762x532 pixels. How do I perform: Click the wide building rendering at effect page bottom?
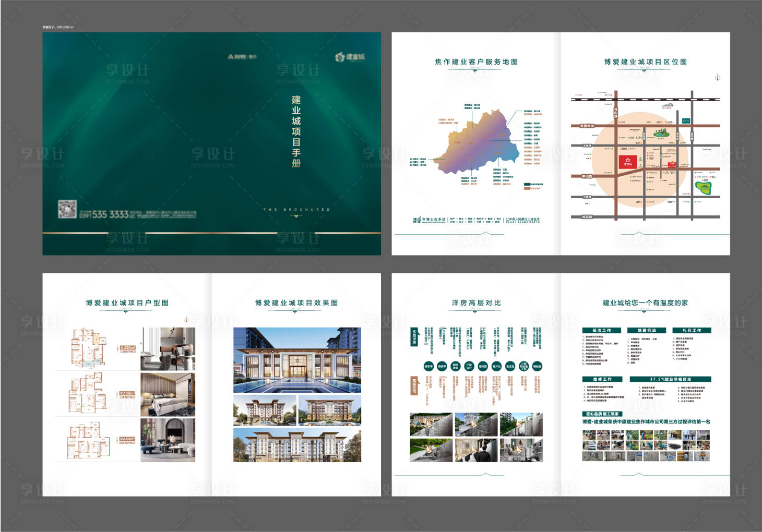(x=297, y=445)
